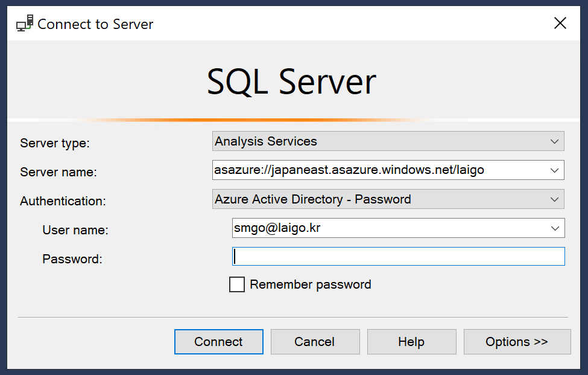Expand the Options >> section
The image size is (588, 375).
[x=517, y=342]
